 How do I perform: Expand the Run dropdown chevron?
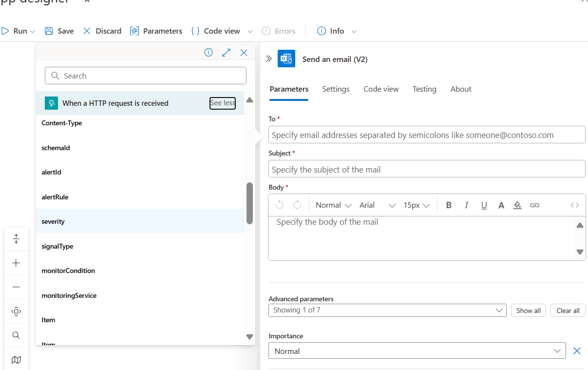33,31
